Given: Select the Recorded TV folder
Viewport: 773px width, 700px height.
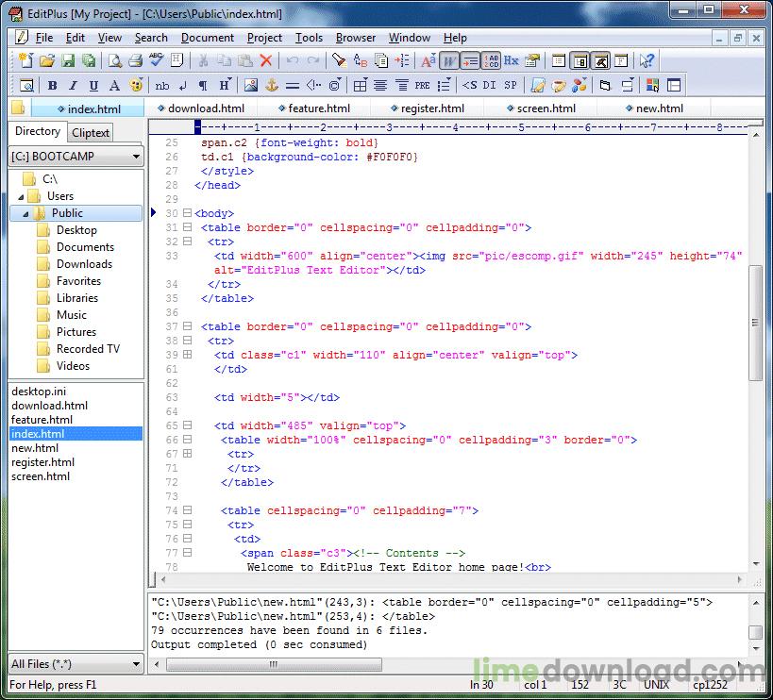Looking at the screenshot, I should point(88,349).
